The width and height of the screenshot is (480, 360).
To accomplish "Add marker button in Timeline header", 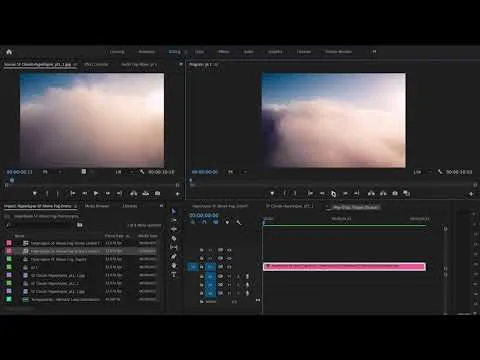I will 227,222.
